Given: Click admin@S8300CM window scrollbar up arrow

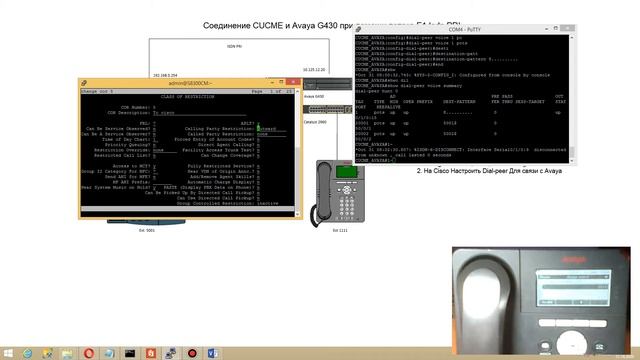Looking at the screenshot, I should [297, 91].
